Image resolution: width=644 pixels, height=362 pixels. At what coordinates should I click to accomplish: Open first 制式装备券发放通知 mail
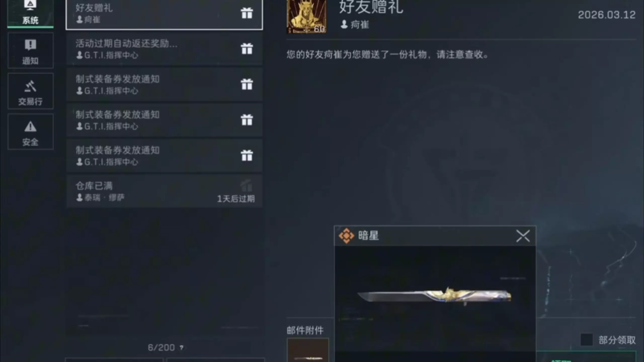(x=164, y=84)
